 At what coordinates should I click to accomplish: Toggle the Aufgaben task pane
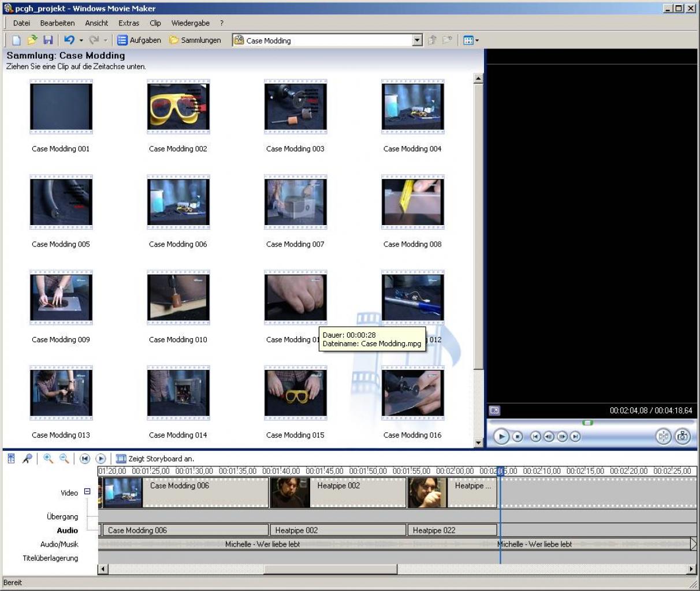139,40
